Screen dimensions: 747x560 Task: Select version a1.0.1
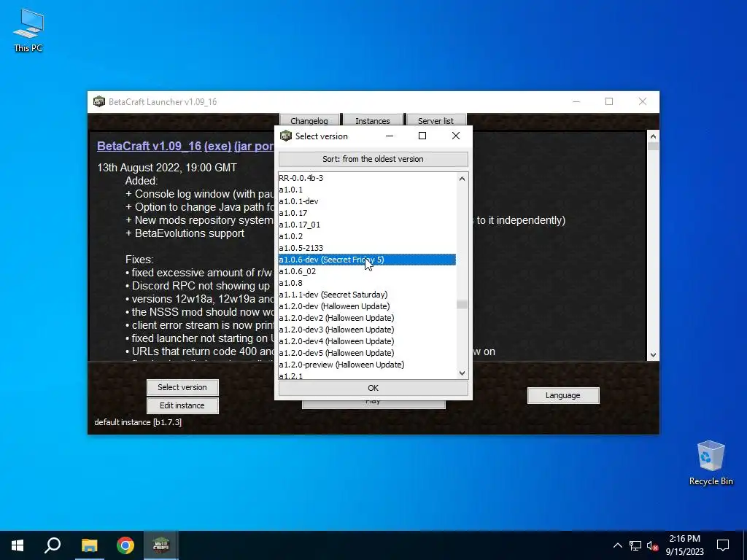367,190
